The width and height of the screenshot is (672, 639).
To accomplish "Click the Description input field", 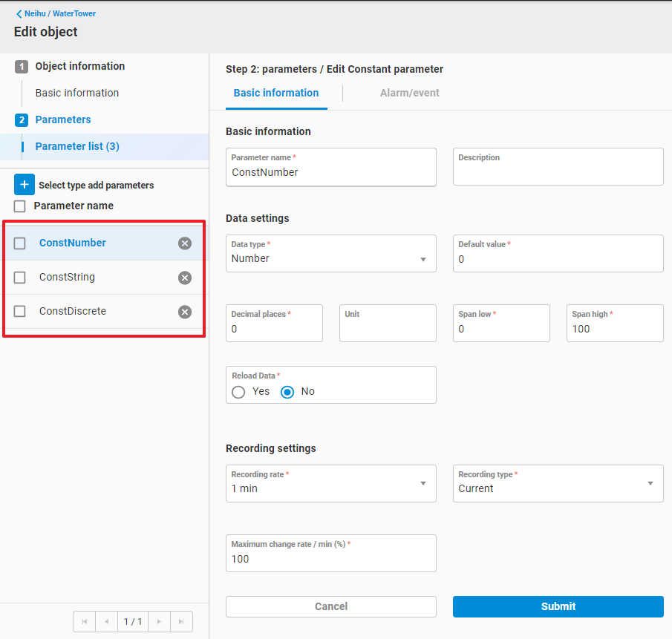I will [558, 172].
